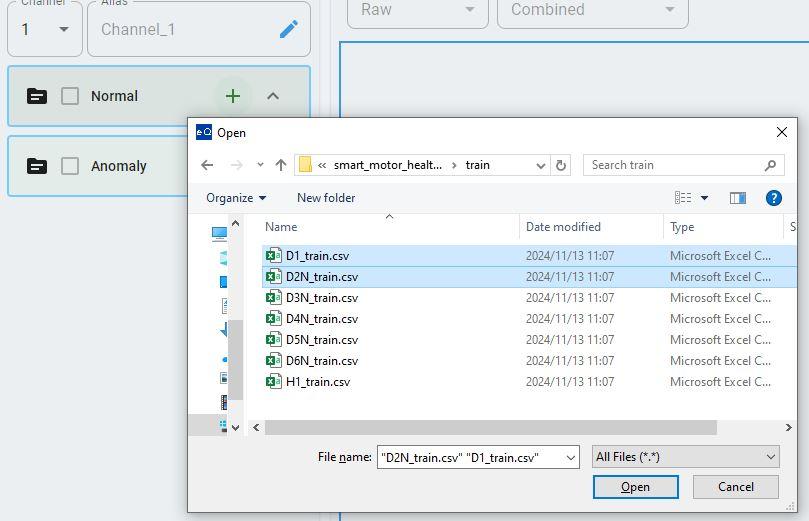The image size is (809, 521).
Task: Go back using the Open dialog's left arrow
Action: tap(207, 165)
